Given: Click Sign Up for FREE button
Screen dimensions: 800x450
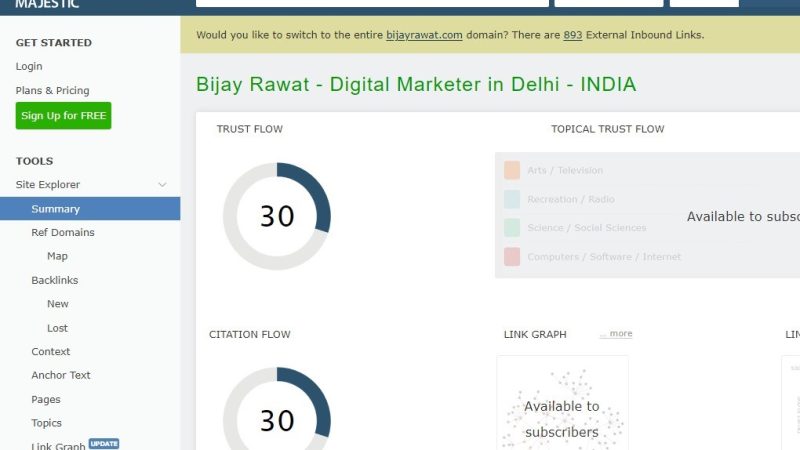Looking at the screenshot, I should [x=63, y=116].
